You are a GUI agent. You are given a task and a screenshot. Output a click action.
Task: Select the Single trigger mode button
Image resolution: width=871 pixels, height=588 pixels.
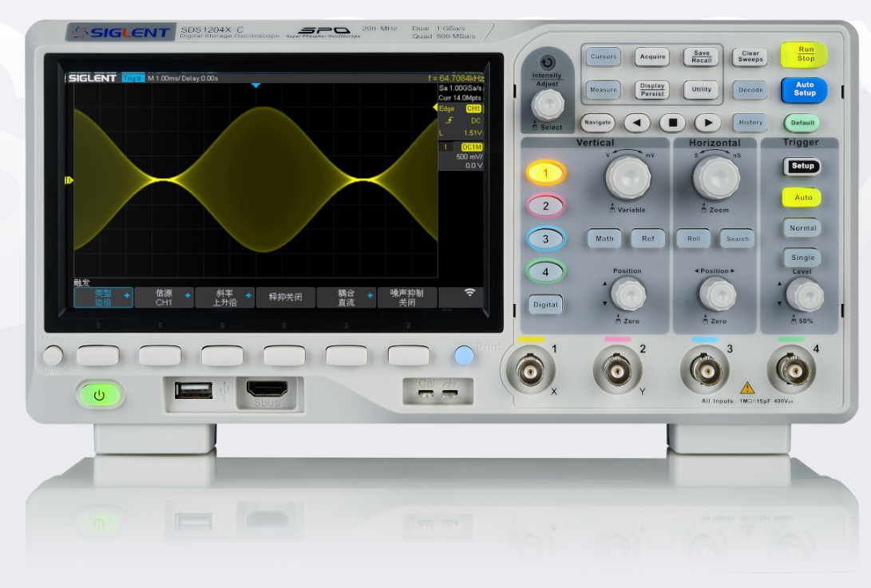pyautogui.click(x=802, y=257)
